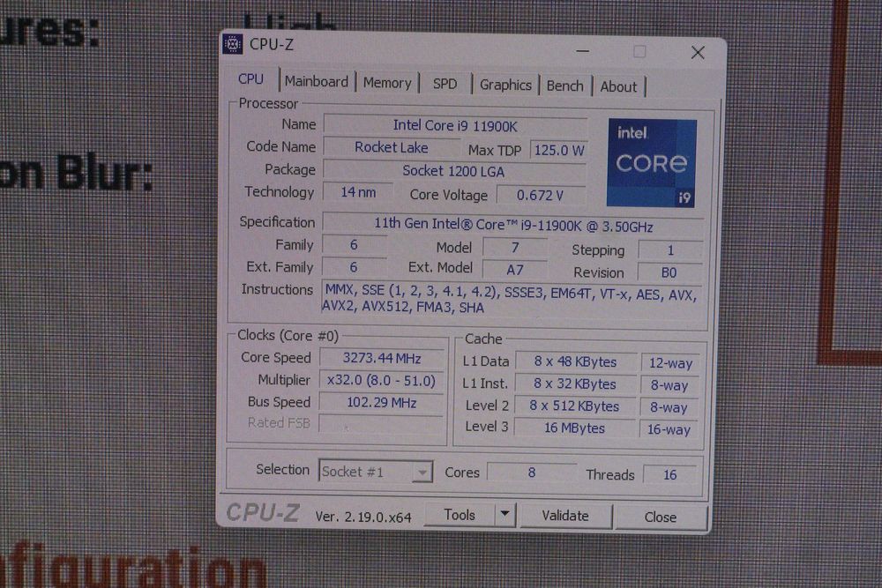Minimize the CPU-Z window
882x588 pixels.
(x=583, y=51)
